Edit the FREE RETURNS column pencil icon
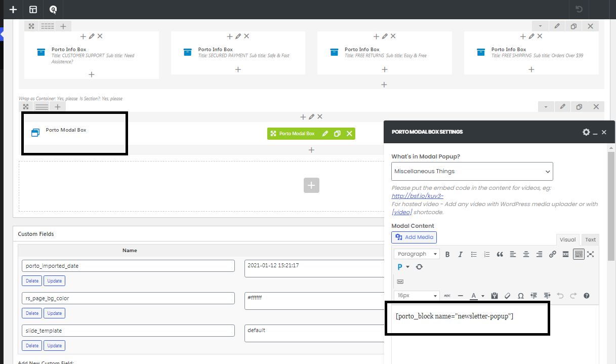Image resolution: width=616 pixels, height=364 pixels. [385, 36]
